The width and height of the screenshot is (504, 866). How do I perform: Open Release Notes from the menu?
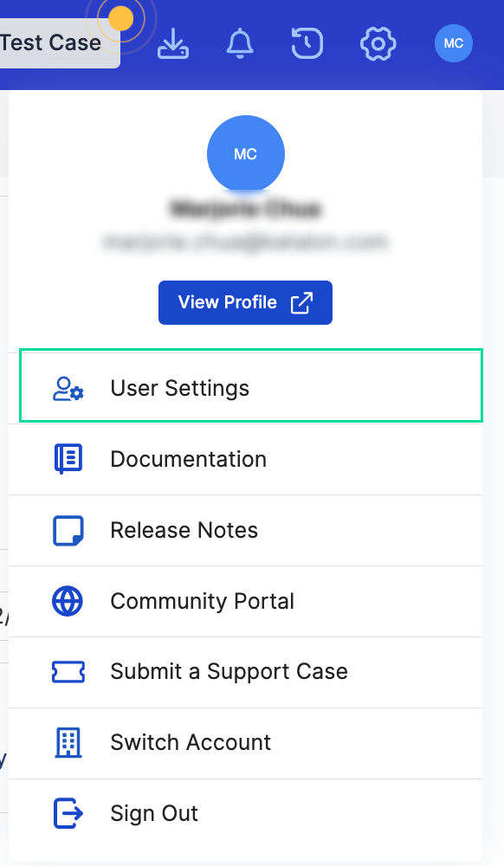tap(184, 530)
